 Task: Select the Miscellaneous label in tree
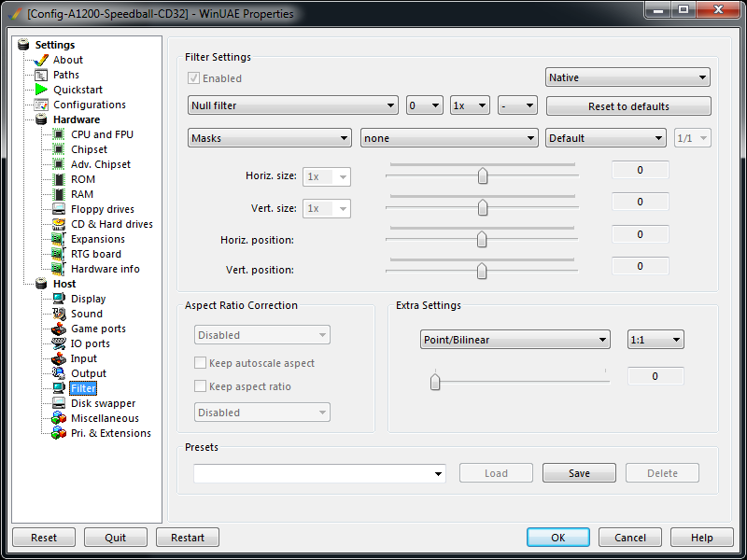[x=105, y=418]
